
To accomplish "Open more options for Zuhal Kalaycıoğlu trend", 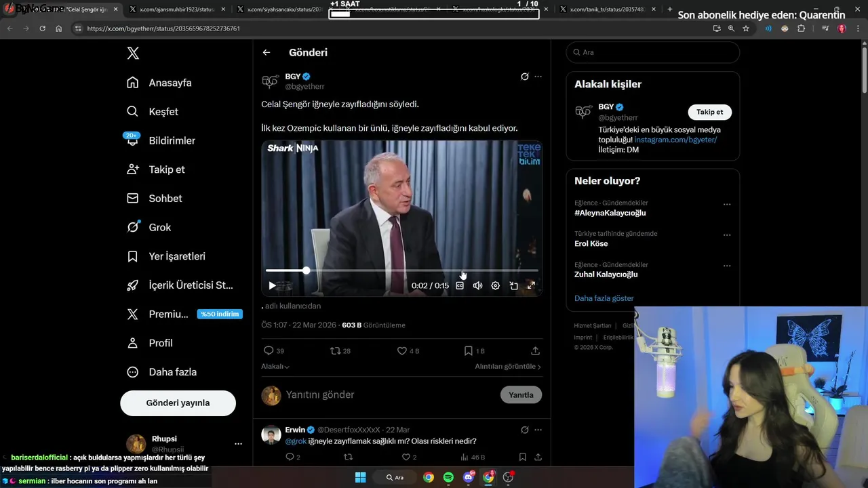I will 727,266.
